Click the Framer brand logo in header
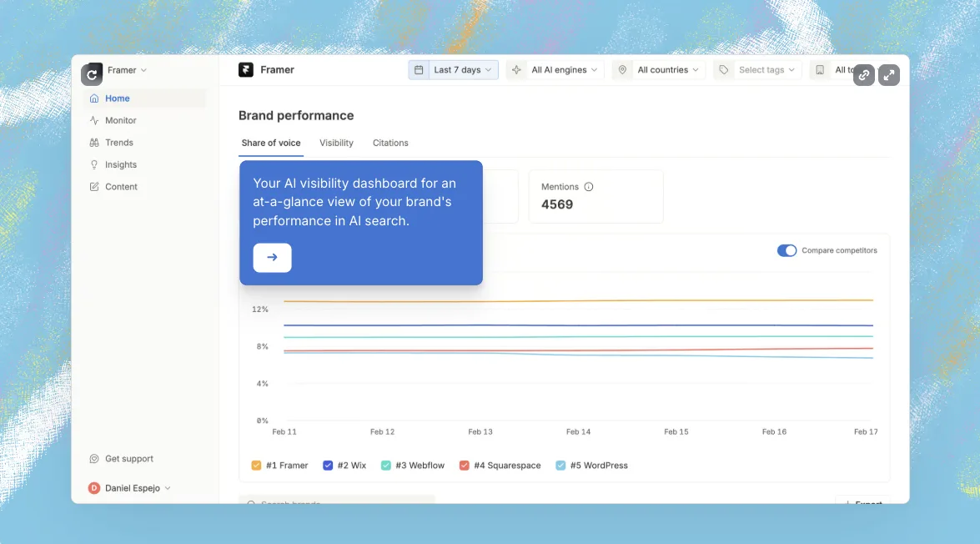The width and height of the screenshot is (980, 544). pos(246,70)
